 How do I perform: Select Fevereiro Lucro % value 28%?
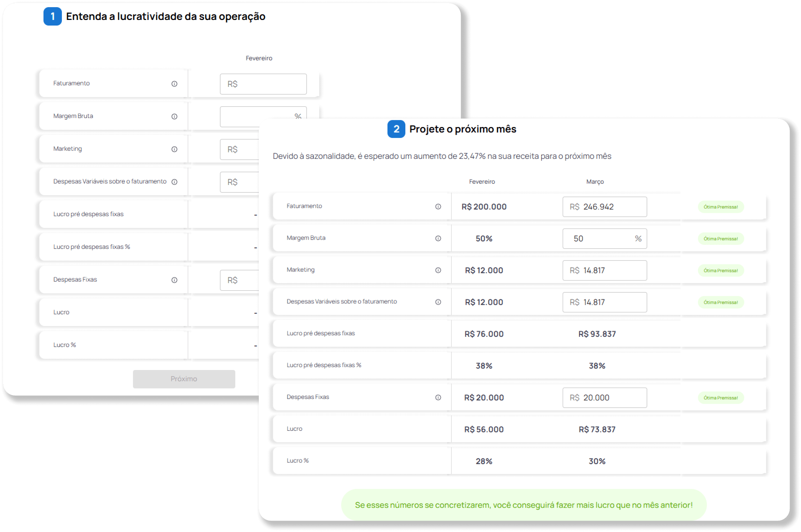pos(484,461)
